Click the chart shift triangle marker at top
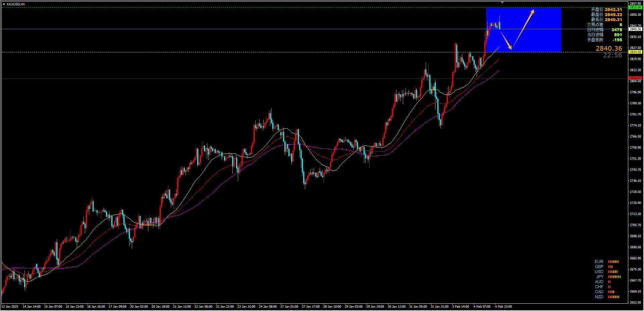 tap(502, 2)
